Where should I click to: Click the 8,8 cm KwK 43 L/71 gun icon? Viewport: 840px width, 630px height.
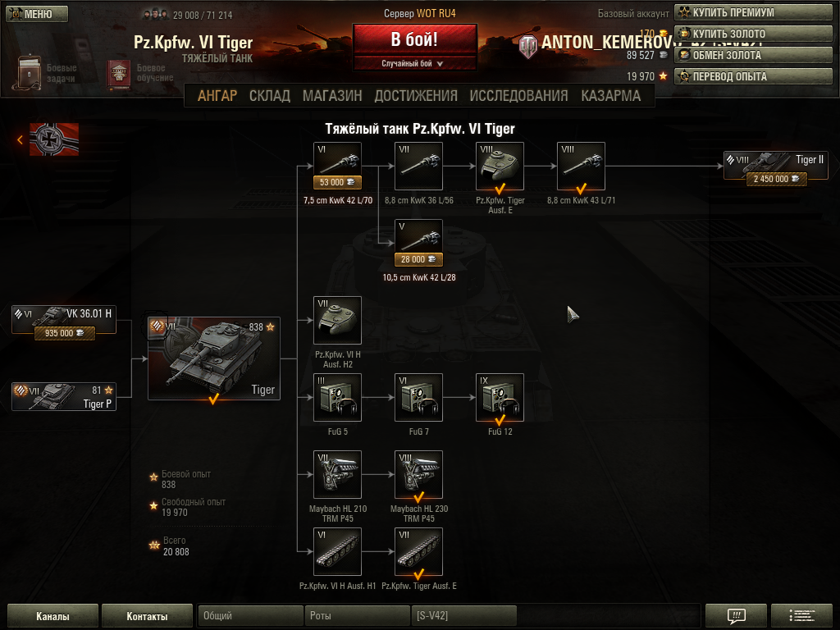point(582,166)
